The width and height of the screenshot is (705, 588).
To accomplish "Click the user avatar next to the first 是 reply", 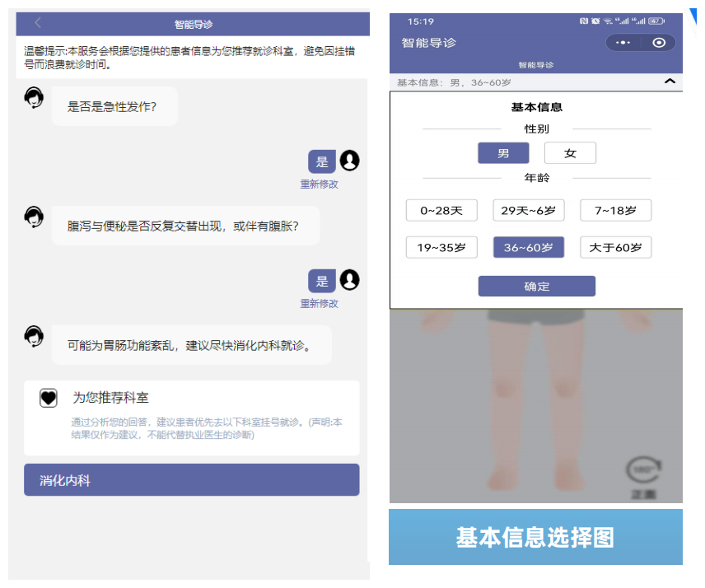I will point(349,161).
